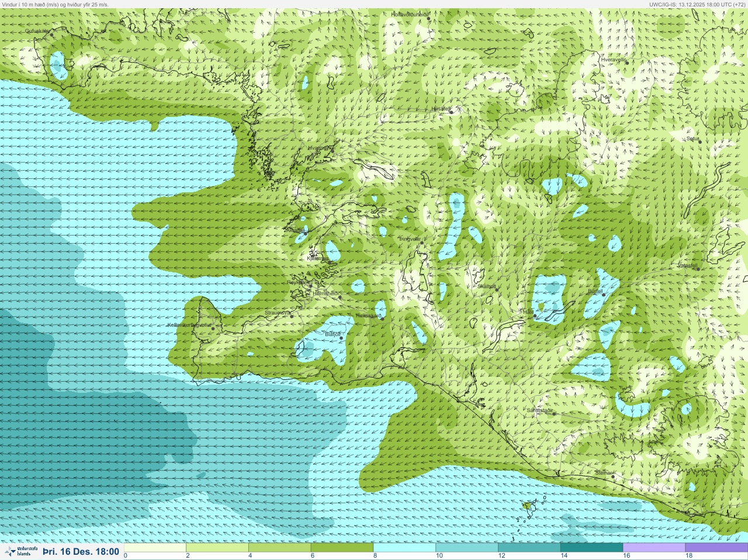Click the legend value '12'
Screen dimensions: 748x560
coord(501,556)
